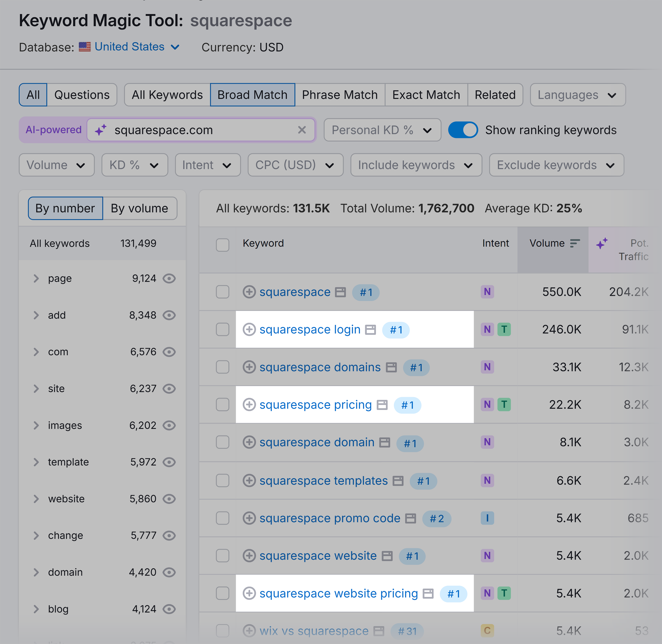Click the sparkle icon in Pot. Traffic header
The height and width of the screenshot is (644, 662).
pyautogui.click(x=601, y=243)
